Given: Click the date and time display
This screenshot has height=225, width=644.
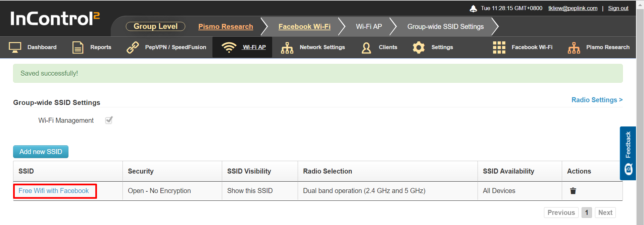Looking at the screenshot, I should [511, 8].
